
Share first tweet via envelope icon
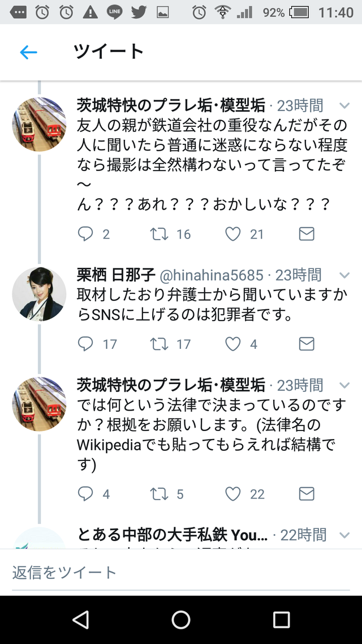[x=307, y=234]
